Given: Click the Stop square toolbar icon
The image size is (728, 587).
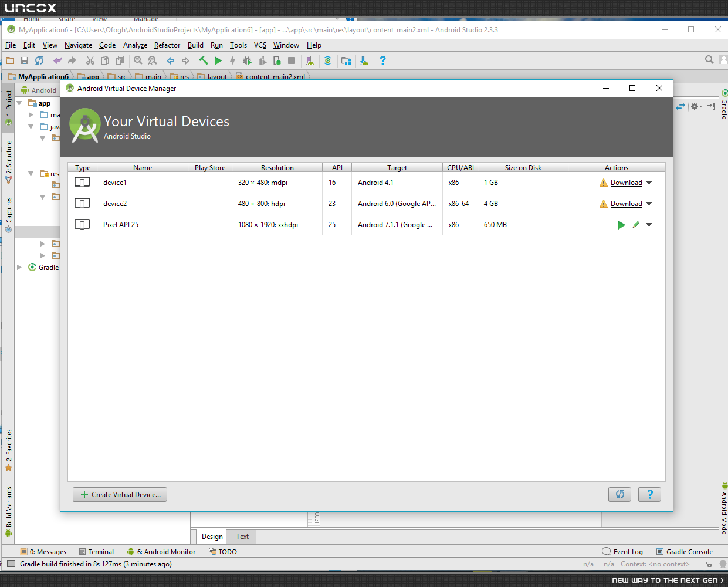Looking at the screenshot, I should coord(292,60).
